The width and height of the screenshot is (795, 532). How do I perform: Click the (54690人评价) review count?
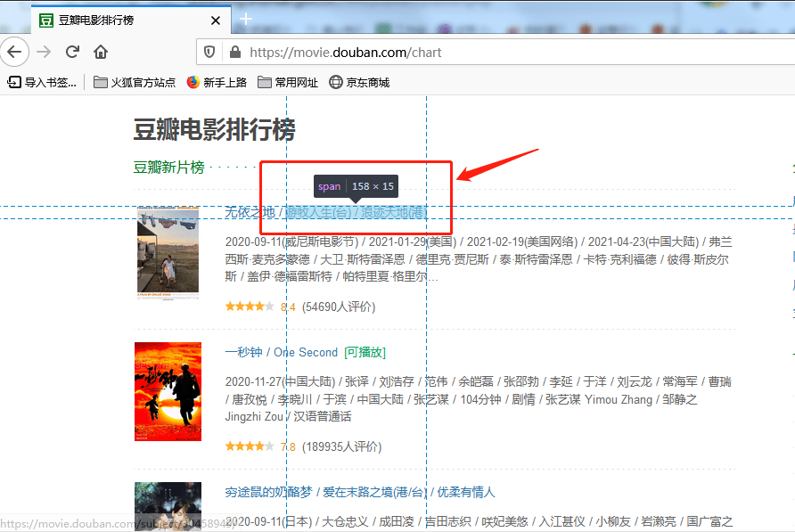[339, 307]
